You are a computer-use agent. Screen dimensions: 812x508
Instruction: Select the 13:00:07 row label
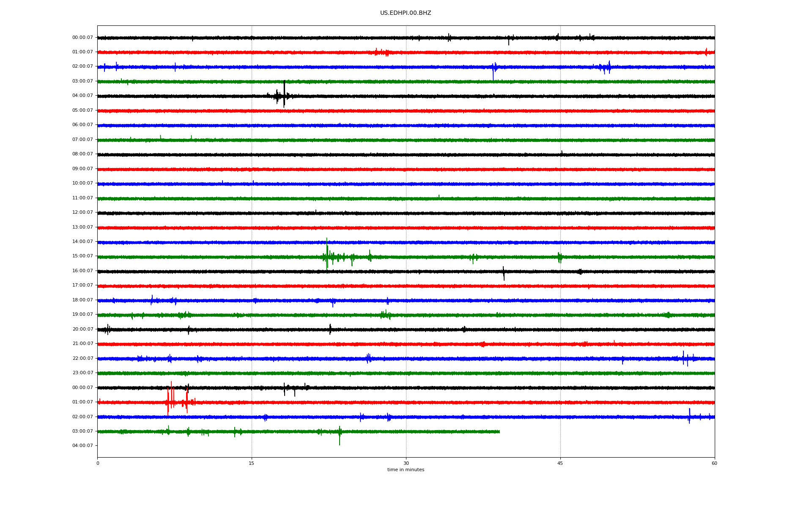pos(82,227)
